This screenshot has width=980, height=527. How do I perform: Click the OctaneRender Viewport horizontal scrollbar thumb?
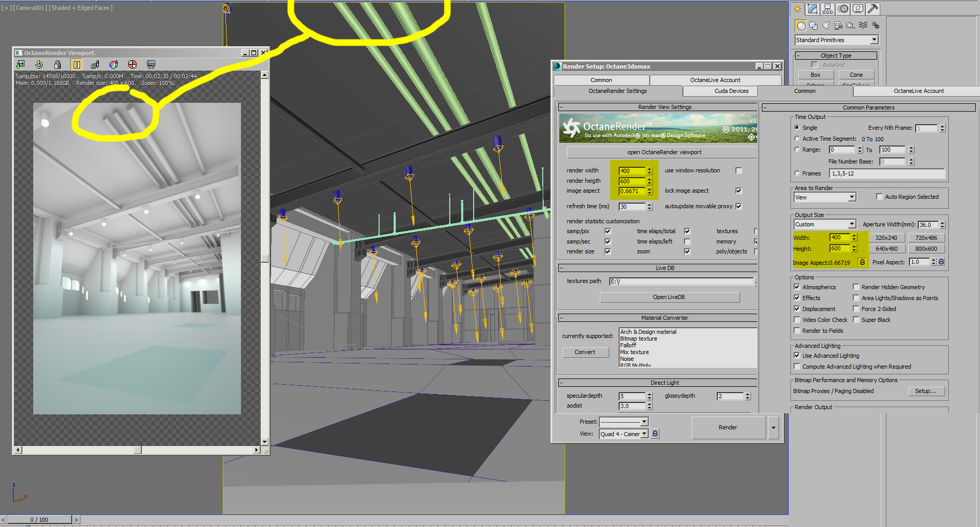click(138, 450)
